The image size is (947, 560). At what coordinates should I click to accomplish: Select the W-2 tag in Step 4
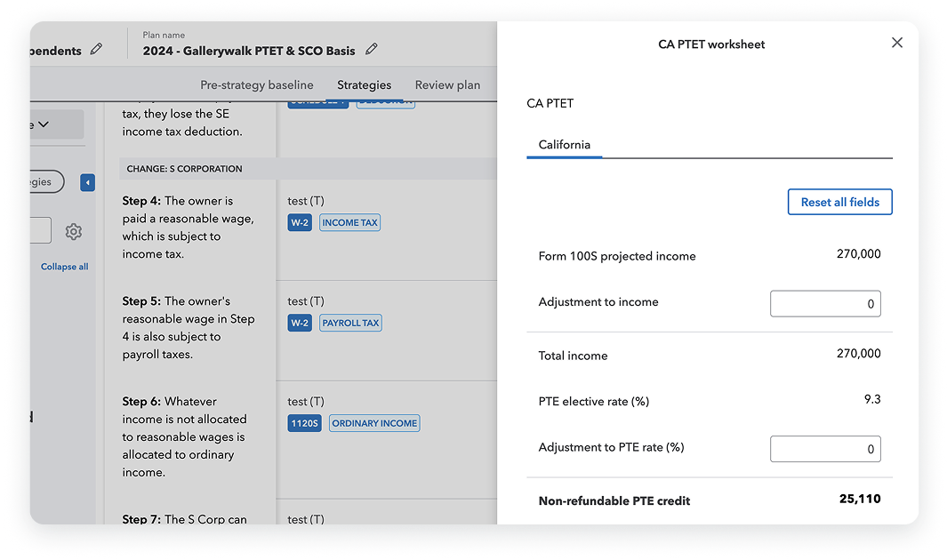coord(300,223)
